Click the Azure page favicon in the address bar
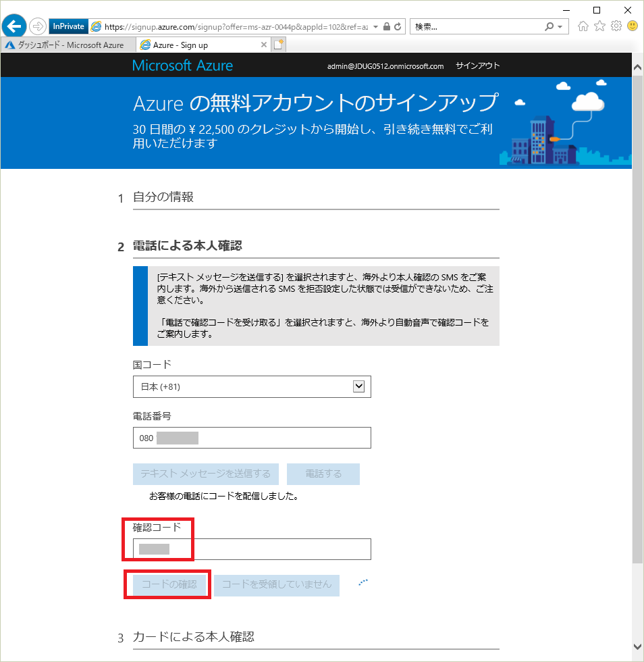644x662 pixels. pos(97,26)
